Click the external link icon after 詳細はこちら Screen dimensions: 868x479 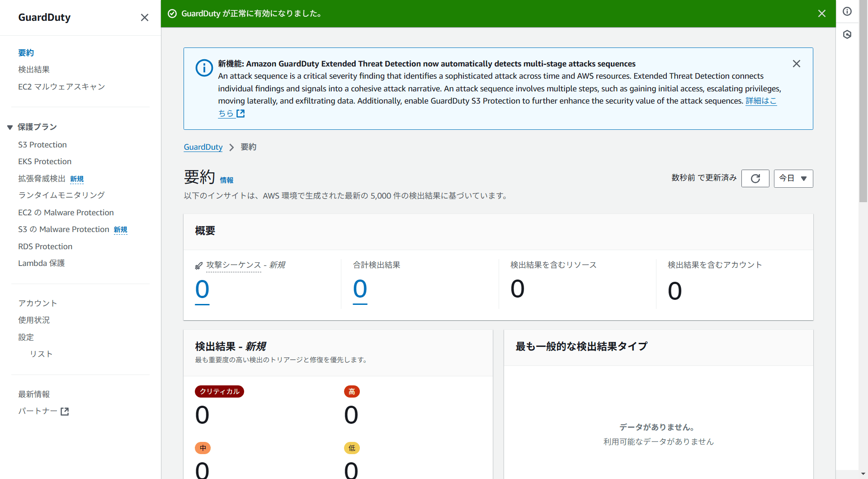241,114
